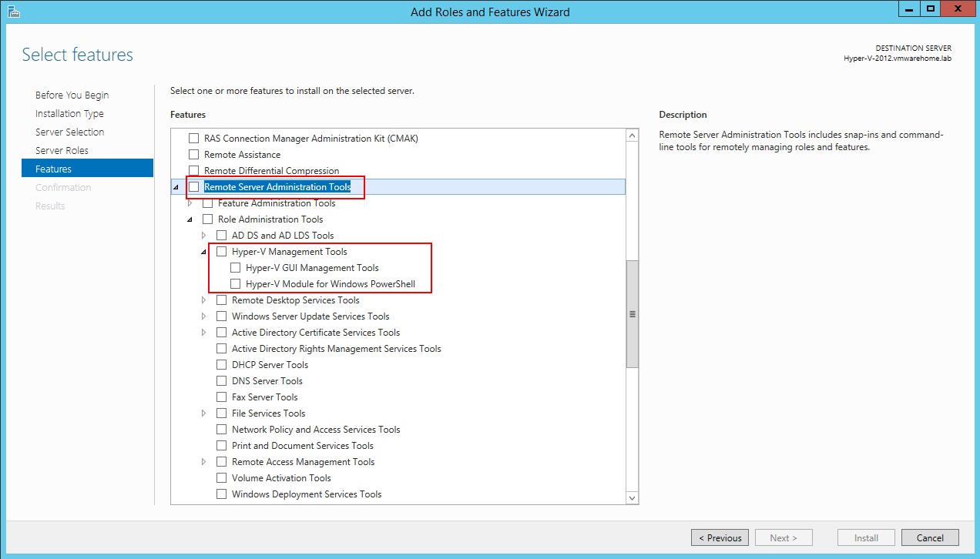Enable the Windows Deployment Services Tools checkbox

click(x=222, y=494)
